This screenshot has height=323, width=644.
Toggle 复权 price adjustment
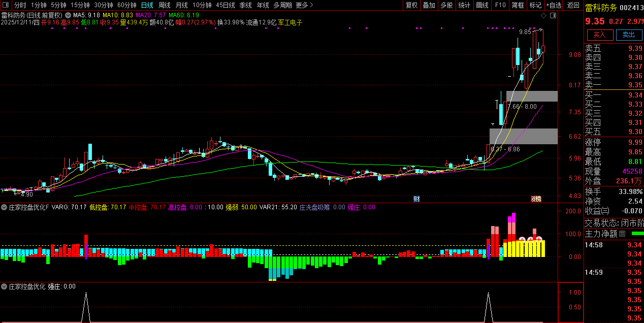[411, 5]
